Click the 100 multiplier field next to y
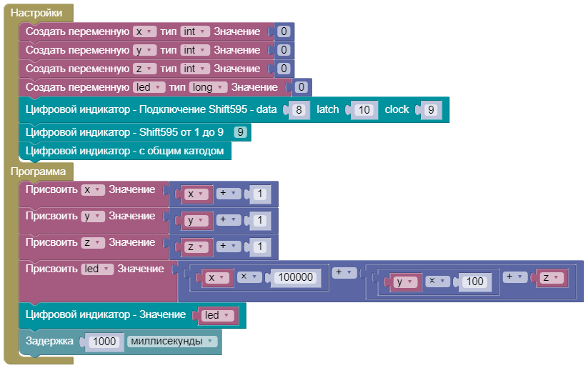Image resolution: width=588 pixels, height=368 pixels. tap(474, 282)
